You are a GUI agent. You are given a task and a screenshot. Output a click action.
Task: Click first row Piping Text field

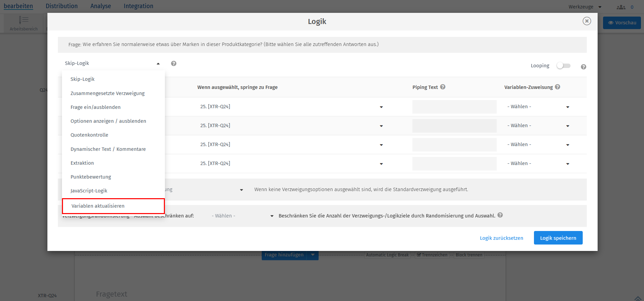point(454,107)
